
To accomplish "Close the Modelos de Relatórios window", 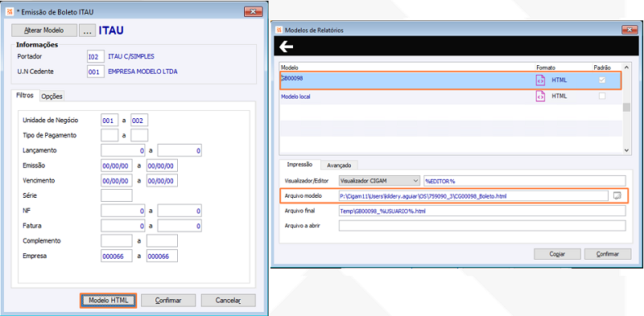I will click(630, 30).
